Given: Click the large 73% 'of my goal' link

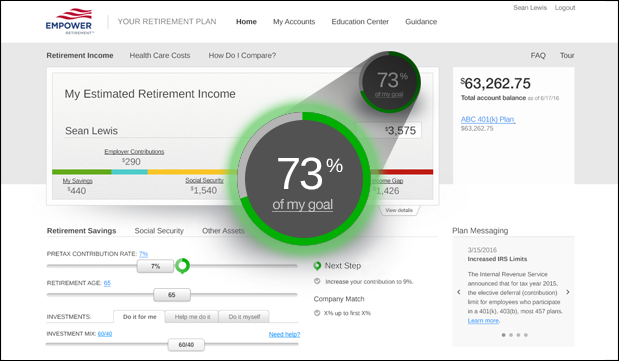Looking at the screenshot, I should (302, 205).
